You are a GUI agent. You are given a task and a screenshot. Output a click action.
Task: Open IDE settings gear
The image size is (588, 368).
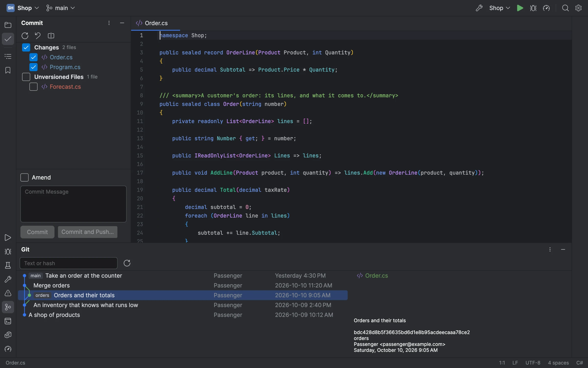[578, 8]
